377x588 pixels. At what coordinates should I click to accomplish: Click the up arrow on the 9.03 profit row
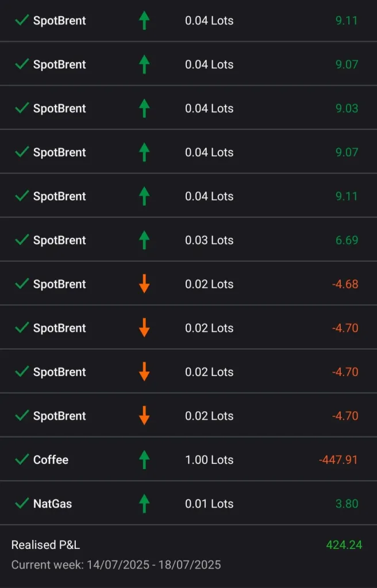click(x=144, y=109)
